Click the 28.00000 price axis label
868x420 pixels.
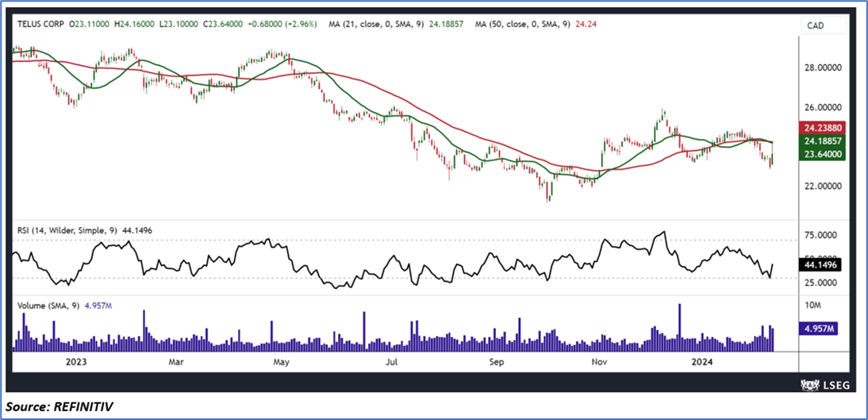(x=823, y=67)
